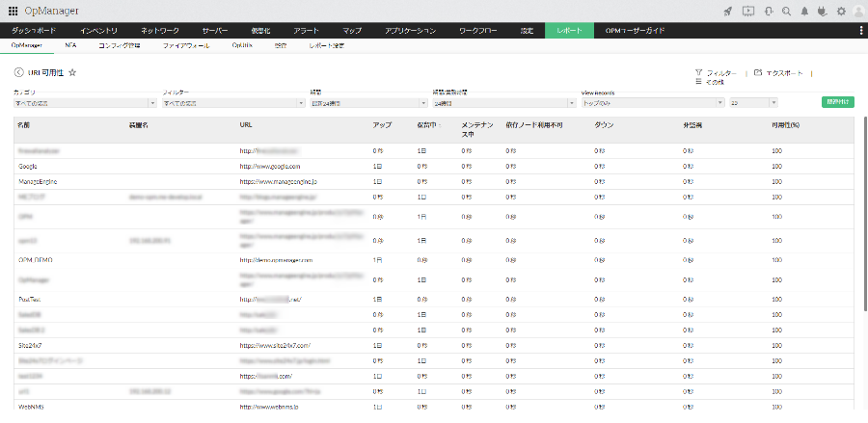Click URL http://www.google.com
Image resolution: width=868 pixels, height=423 pixels.
tap(270, 166)
